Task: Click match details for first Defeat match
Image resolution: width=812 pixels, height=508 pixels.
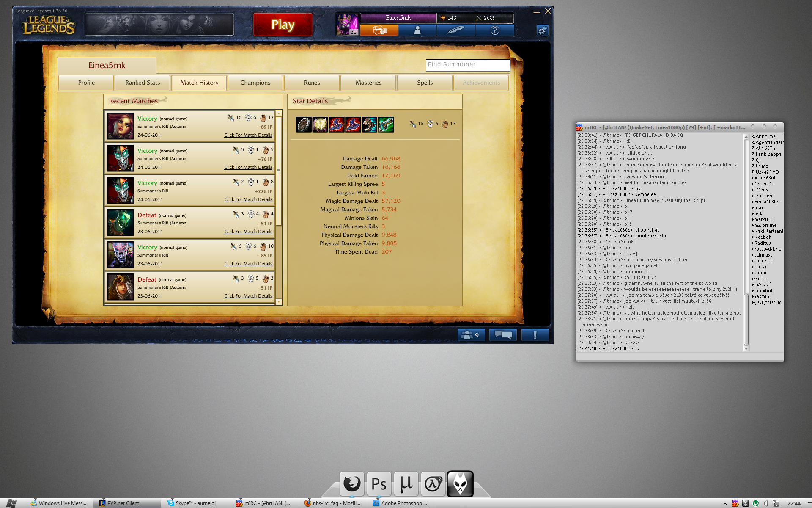Action: 248,232
